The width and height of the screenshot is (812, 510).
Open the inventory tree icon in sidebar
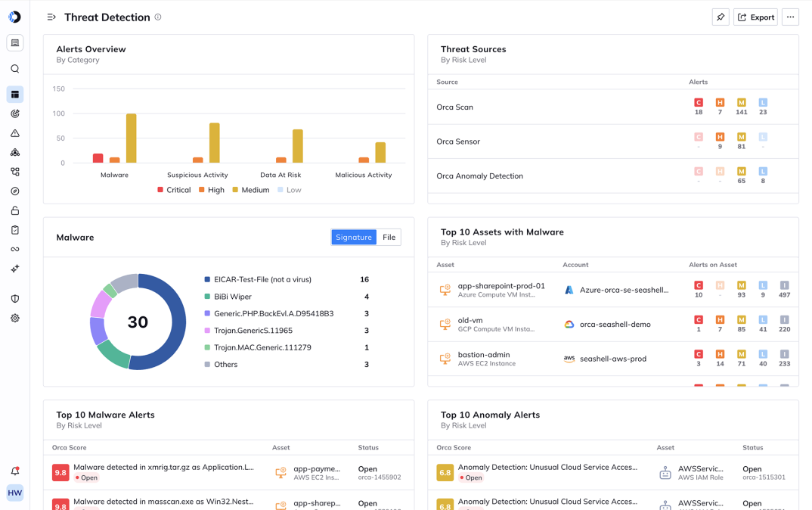(x=15, y=172)
